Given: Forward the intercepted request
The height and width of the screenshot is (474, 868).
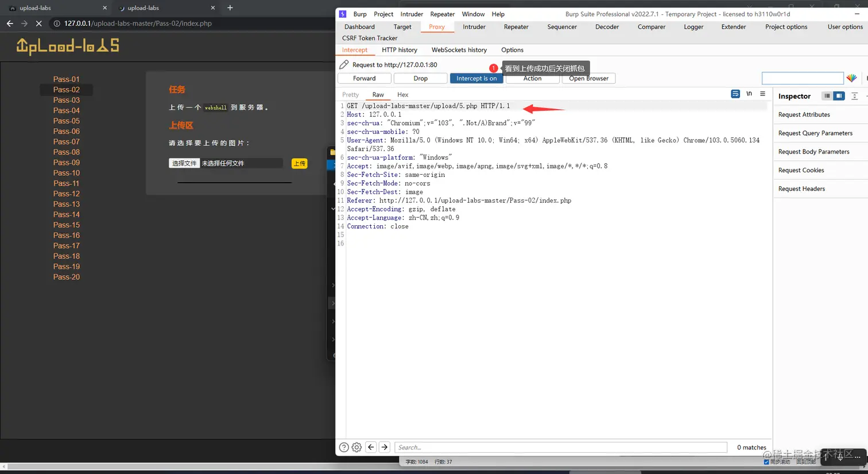Looking at the screenshot, I should [x=365, y=78].
